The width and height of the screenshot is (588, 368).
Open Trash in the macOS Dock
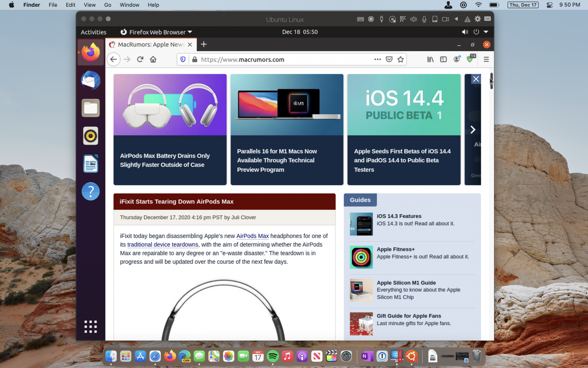click(477, 356)
